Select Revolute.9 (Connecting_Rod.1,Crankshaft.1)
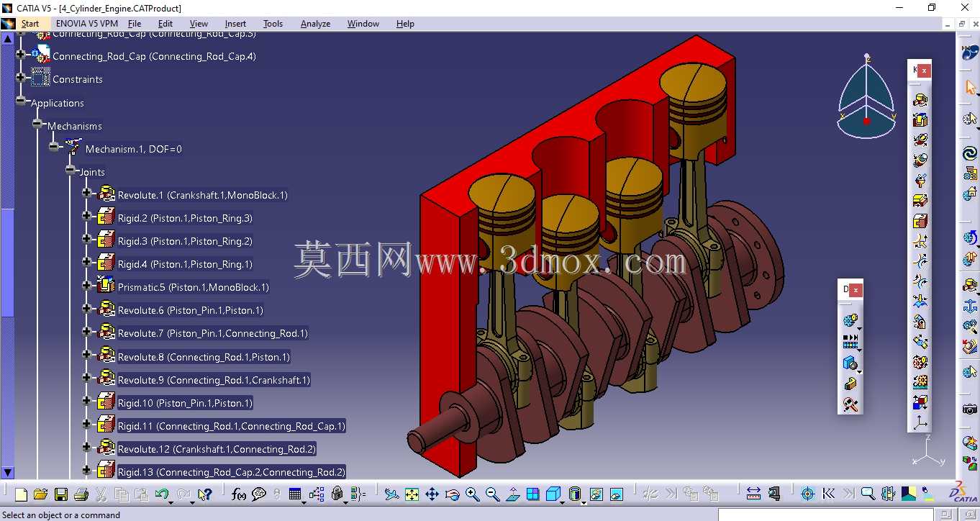 click(214, 380)
